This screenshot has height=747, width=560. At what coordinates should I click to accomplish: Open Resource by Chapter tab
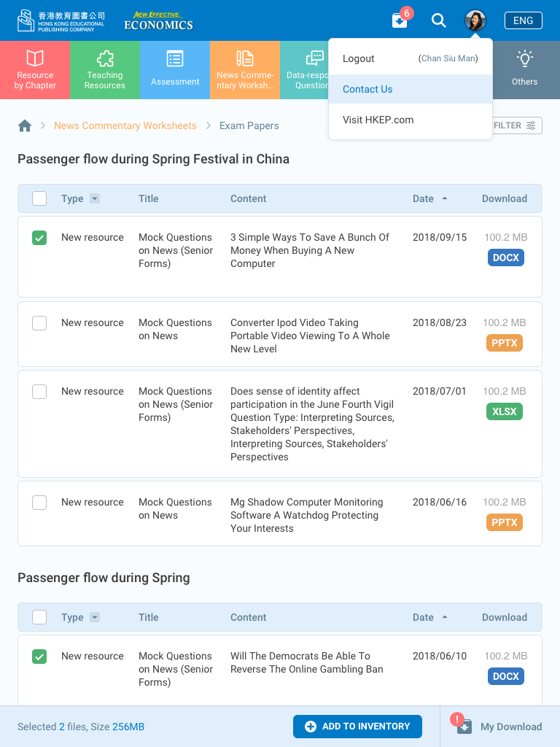coord(35,70)
